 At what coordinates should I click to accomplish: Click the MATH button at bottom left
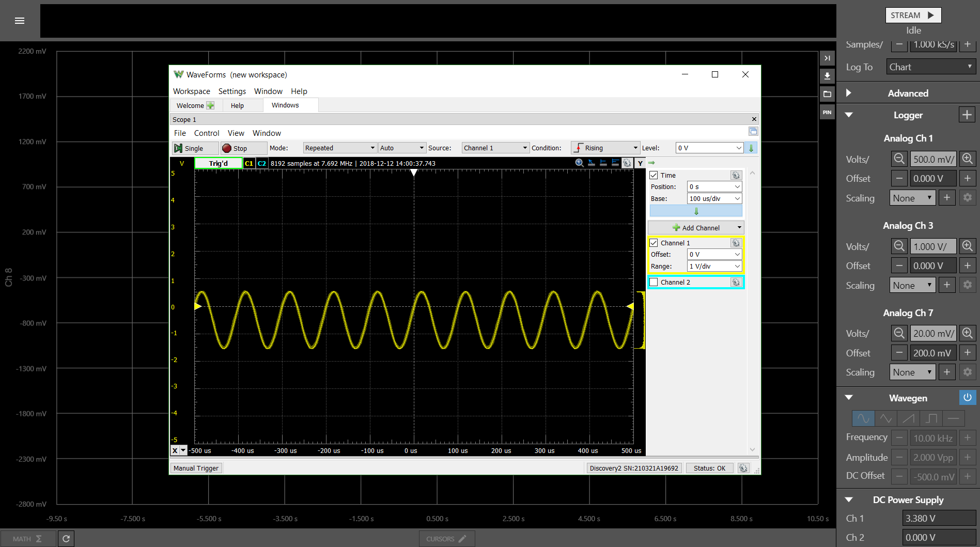(28, 539)
